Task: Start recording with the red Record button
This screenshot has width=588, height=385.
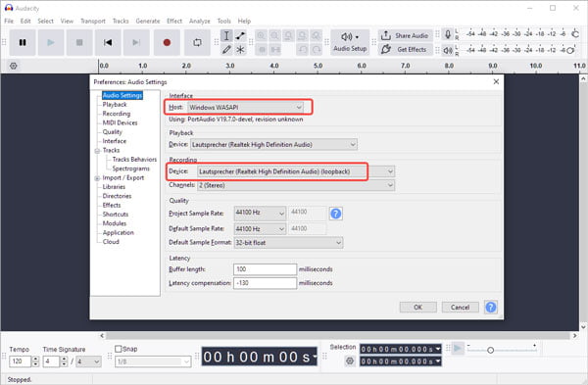Action: (167, 43)
